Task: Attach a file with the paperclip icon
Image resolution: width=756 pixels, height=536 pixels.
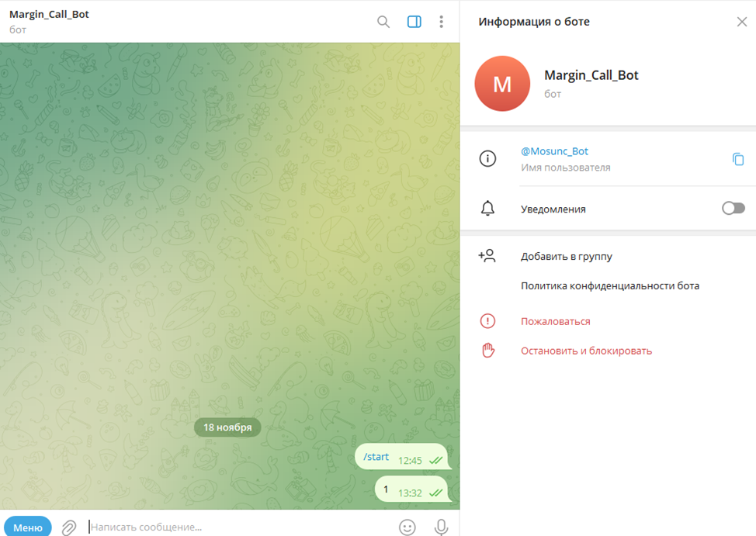Action: [69, 527]
